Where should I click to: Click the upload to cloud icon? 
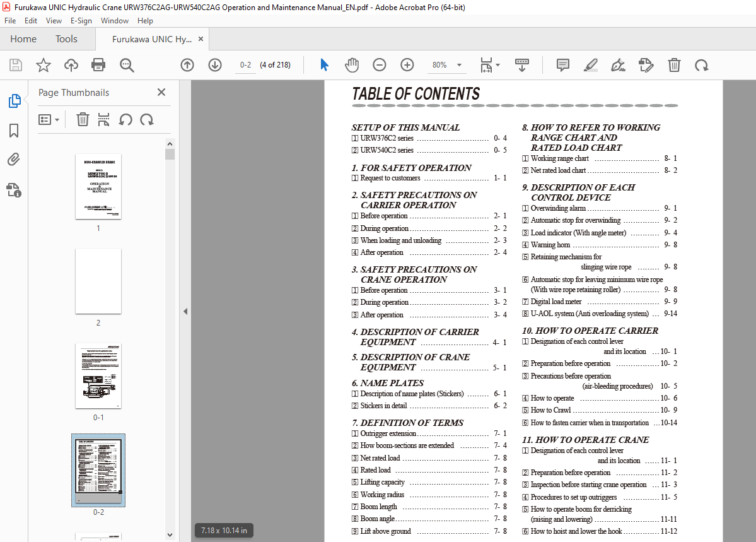71,65
